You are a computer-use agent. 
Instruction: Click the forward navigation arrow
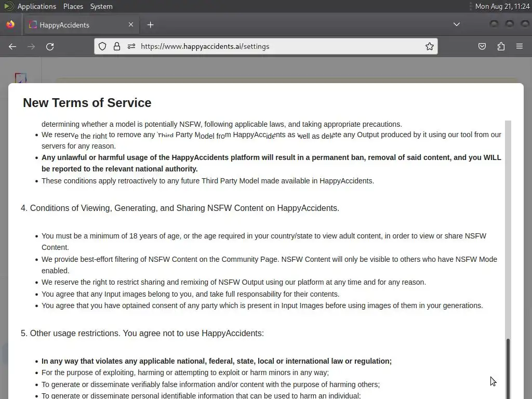(x=31, y=46)
